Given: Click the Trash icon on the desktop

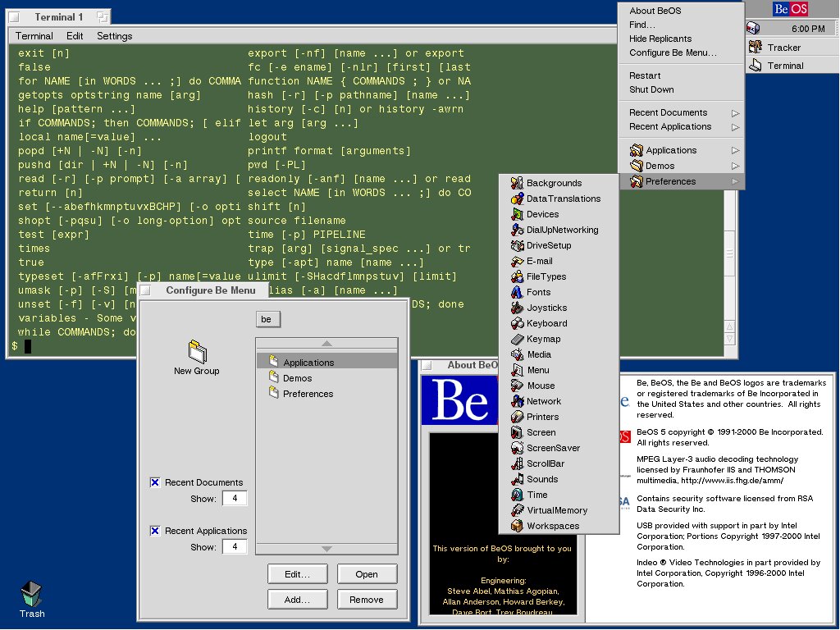Looking at the screenshot, I should 32,594.
